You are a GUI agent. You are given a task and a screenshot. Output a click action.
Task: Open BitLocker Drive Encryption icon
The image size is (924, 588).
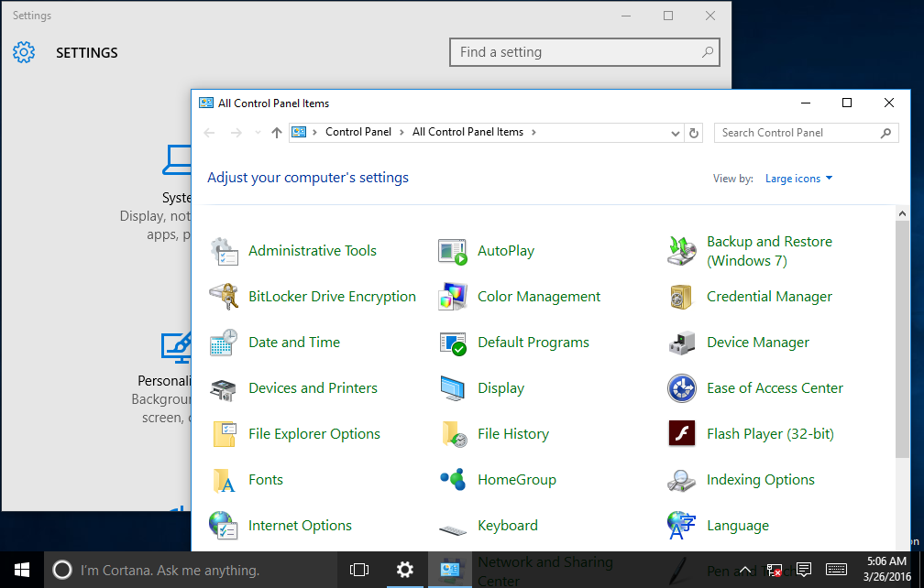point(224,297)
